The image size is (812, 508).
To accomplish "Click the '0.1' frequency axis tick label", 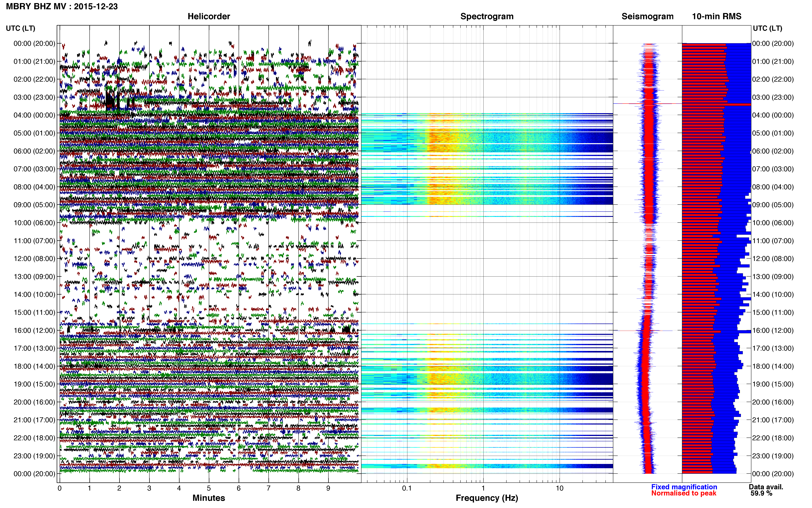I will (x=407, y=488).
